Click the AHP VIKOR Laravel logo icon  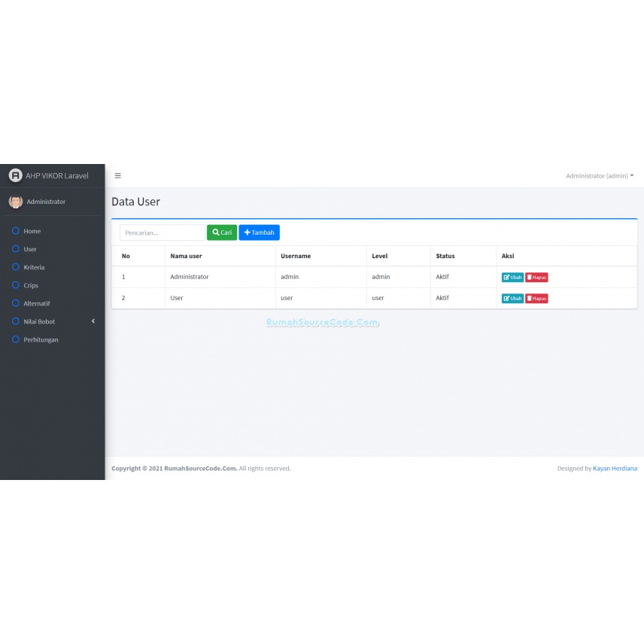(x=16, y=175)
